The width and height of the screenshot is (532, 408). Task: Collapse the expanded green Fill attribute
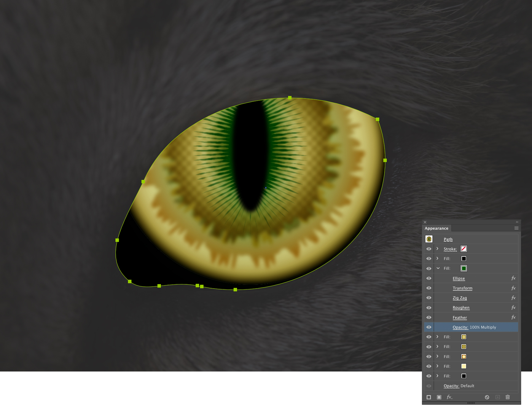coord(437,268)
